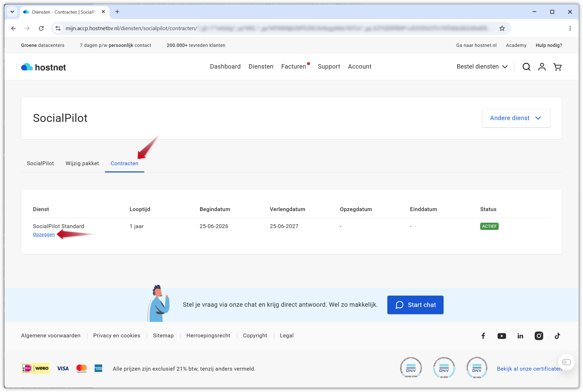Click the DNV ISO 9001 certificate badge
This screenshot has height=392, width=583.
[x=444, y=368]
